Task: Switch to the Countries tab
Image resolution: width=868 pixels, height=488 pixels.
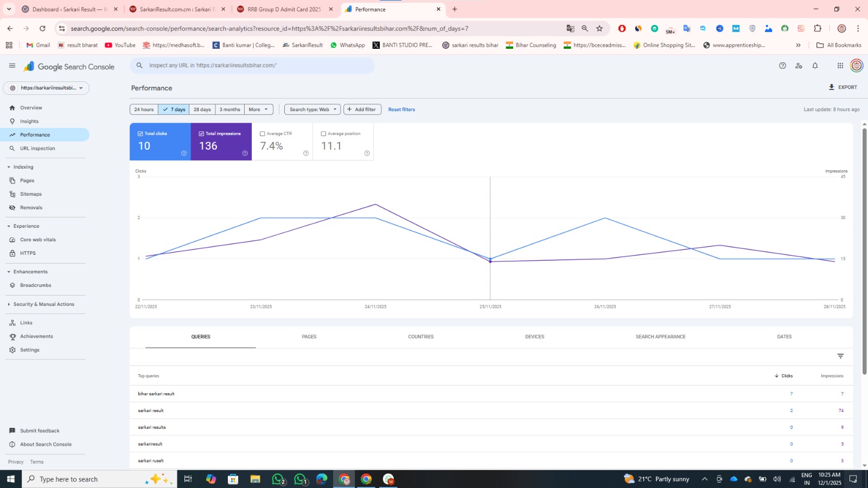Action: click(420, 337)
